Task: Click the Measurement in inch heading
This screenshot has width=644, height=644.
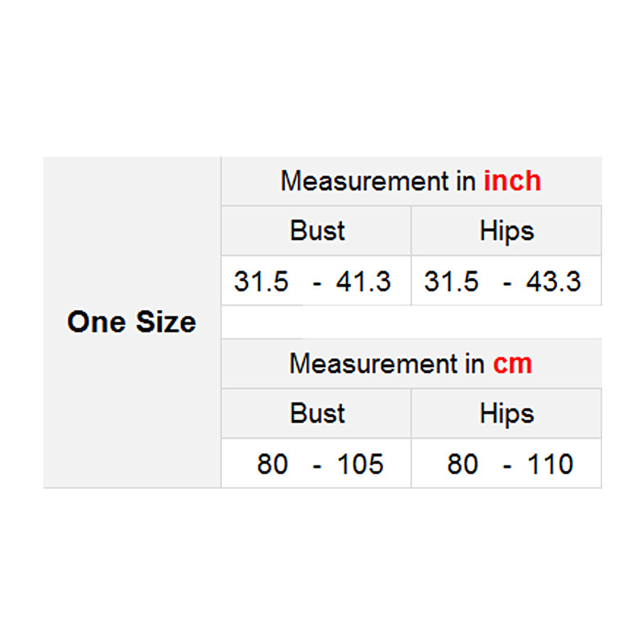Action: click(411, 181)
